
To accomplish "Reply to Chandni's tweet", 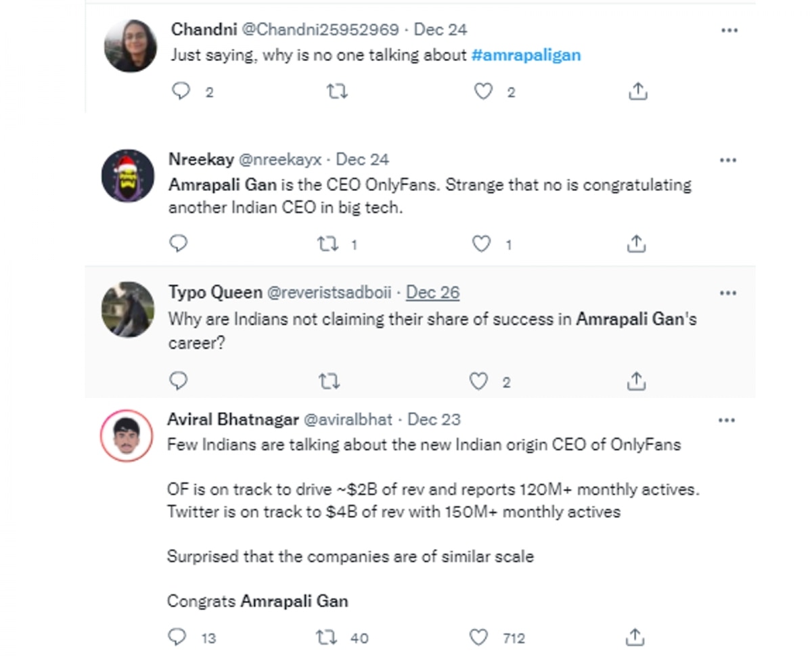I will click(181, 91).
